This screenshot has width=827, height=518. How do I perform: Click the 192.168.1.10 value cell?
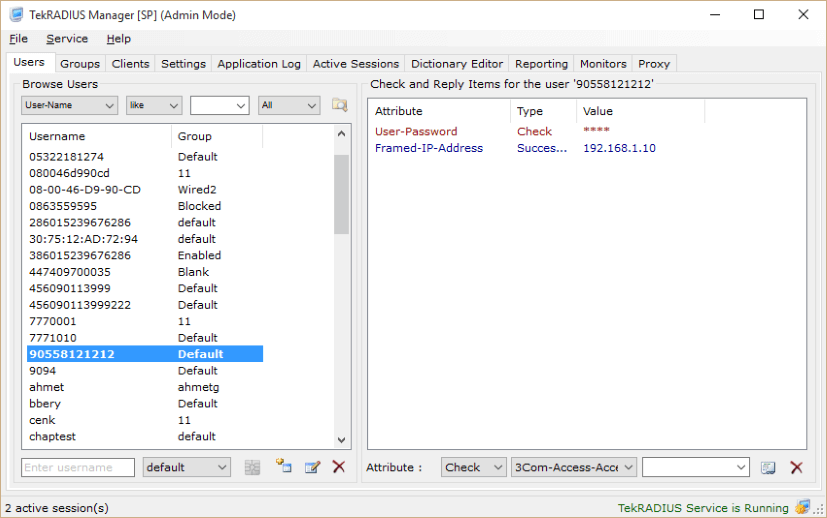(619, 148)
